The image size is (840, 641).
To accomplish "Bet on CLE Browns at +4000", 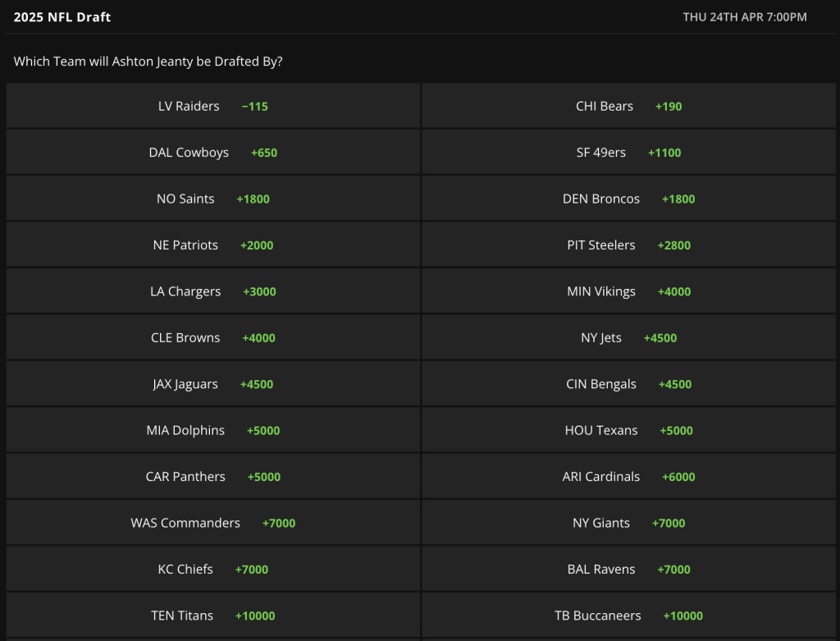I will [x=212, y=337].
